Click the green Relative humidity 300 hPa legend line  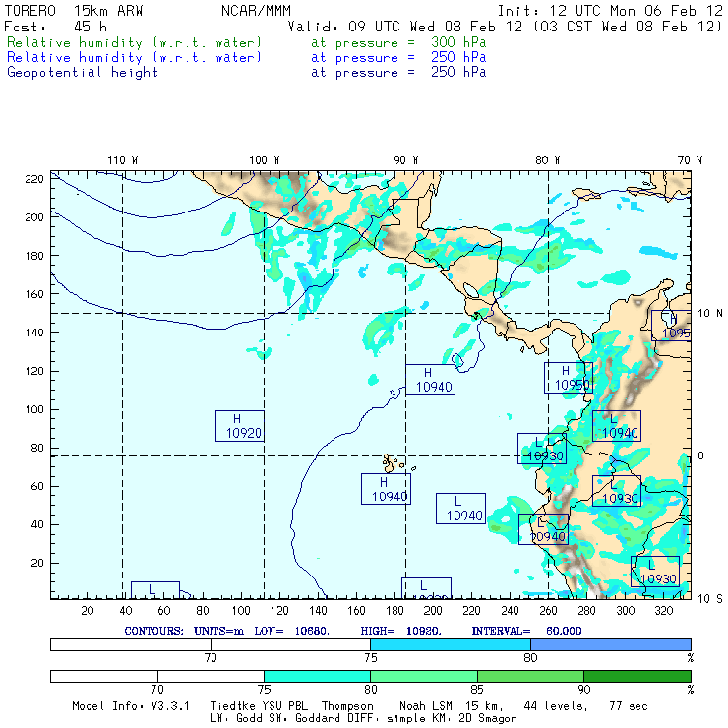(x=135, y=43)
